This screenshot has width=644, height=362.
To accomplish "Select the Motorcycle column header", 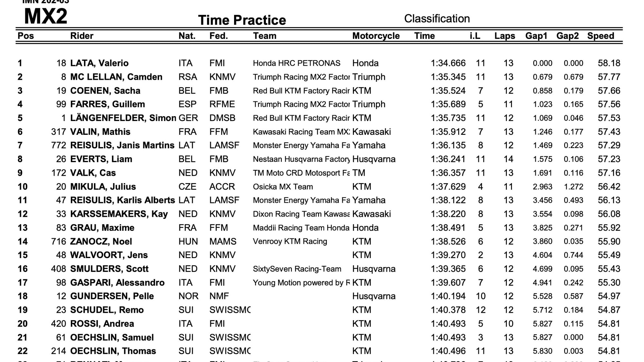I will (376, 36).
